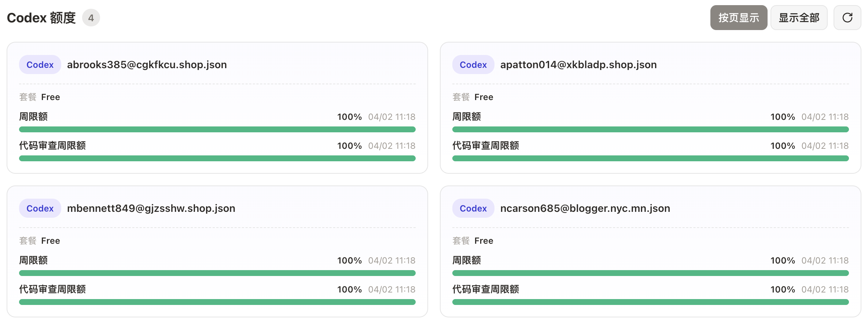The width and height of the screenshot is (868, 324).
Task: Switch to 按页显示 paged view
Action: pos(739,18)
